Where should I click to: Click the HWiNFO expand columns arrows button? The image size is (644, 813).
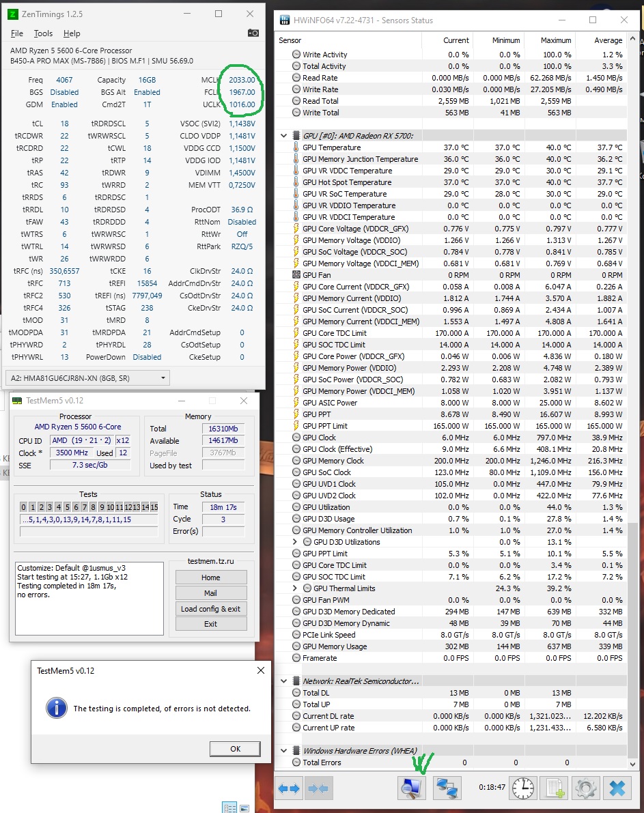pyautogui.click(x=289, y=788)
